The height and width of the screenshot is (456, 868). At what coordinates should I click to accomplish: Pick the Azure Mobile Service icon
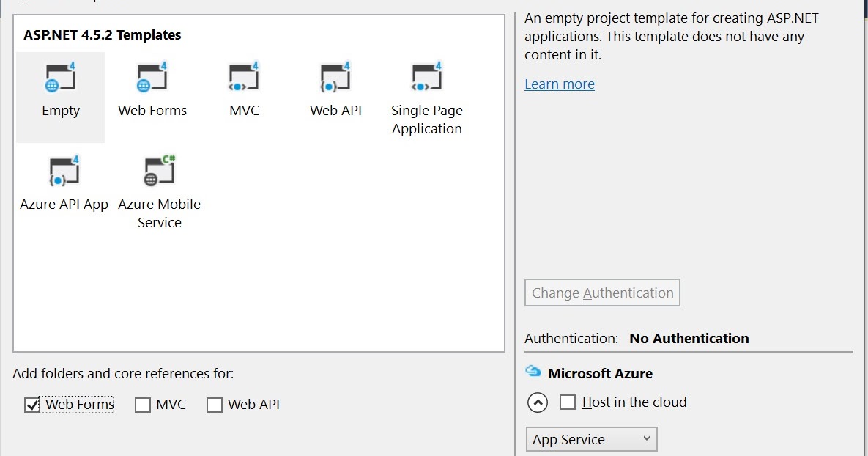click(160, 172)
